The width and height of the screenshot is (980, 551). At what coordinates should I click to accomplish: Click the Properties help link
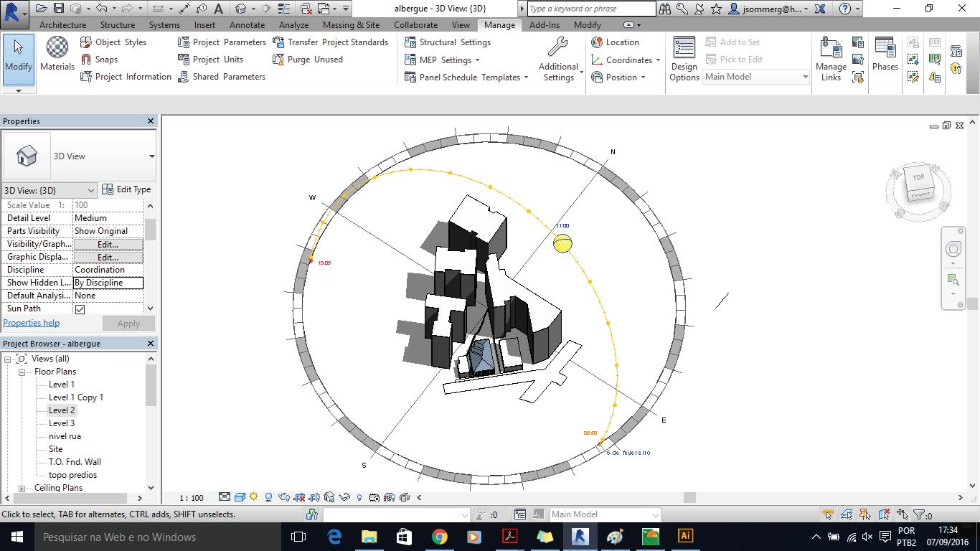coord(32,323)
